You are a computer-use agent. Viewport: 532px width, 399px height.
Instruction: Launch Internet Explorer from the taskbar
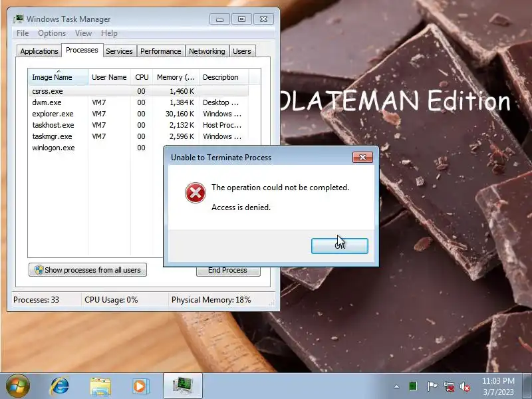click(x=59, y=386)
